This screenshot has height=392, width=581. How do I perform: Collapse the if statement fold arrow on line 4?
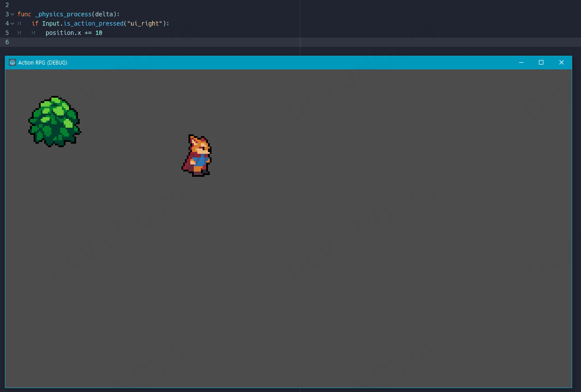click(x=12, y=23)
